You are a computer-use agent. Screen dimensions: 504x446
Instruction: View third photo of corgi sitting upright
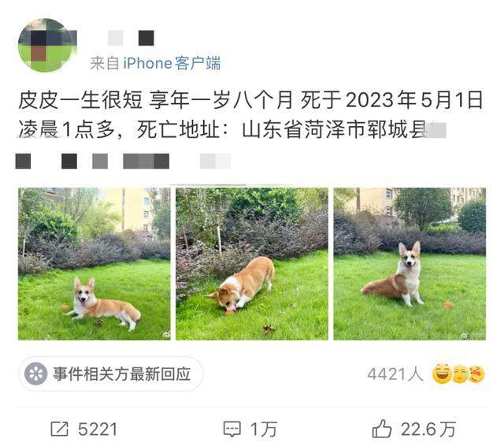pyautogui.click(x=409, y=264)
